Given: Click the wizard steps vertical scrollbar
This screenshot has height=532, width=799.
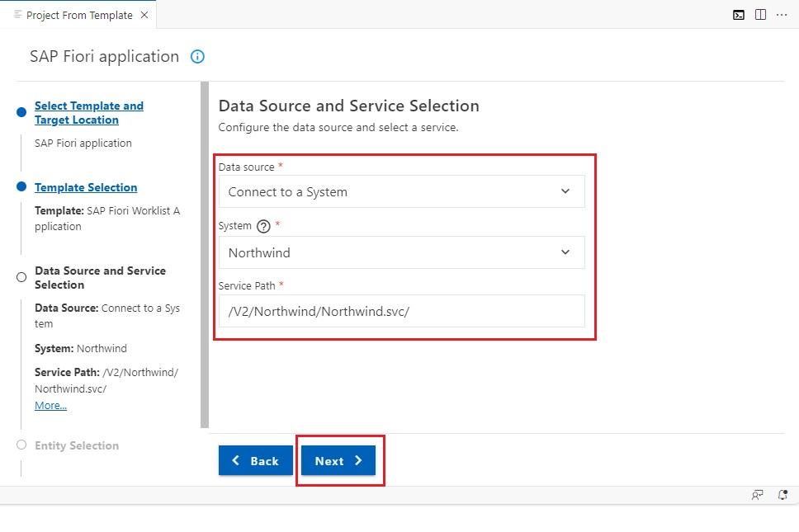Looking at the screenshot, I should point(205,255).
